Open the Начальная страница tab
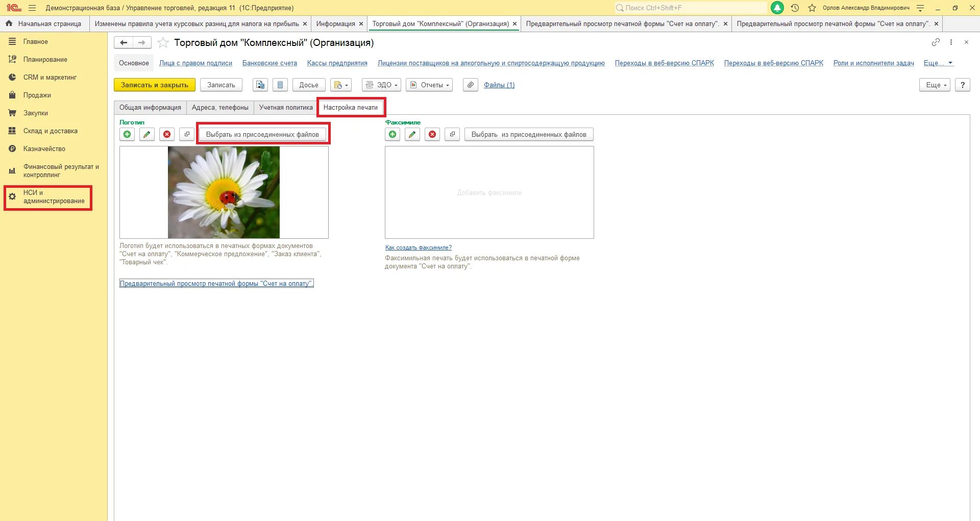This screenshot has height=521, width=980. click(44, 23)
